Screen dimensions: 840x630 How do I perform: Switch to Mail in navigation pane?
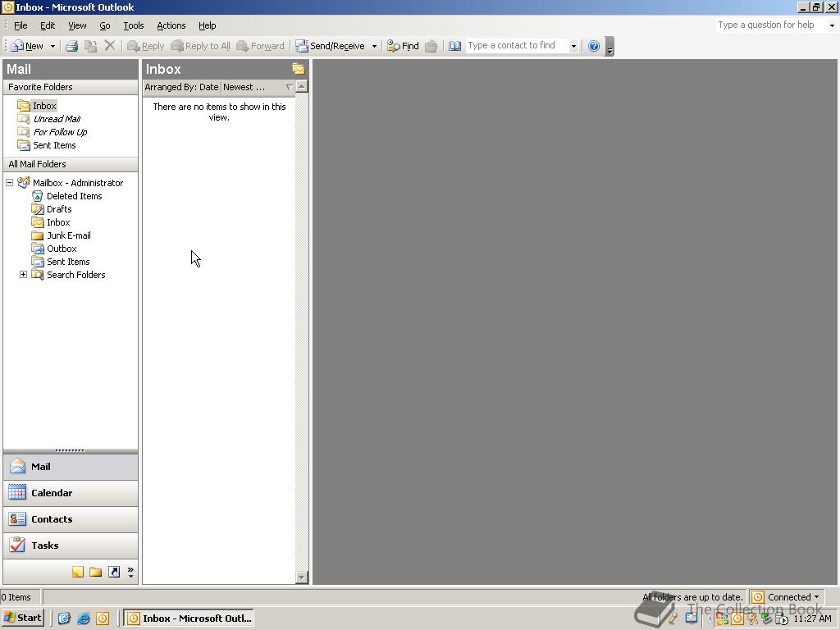(71, 467)
